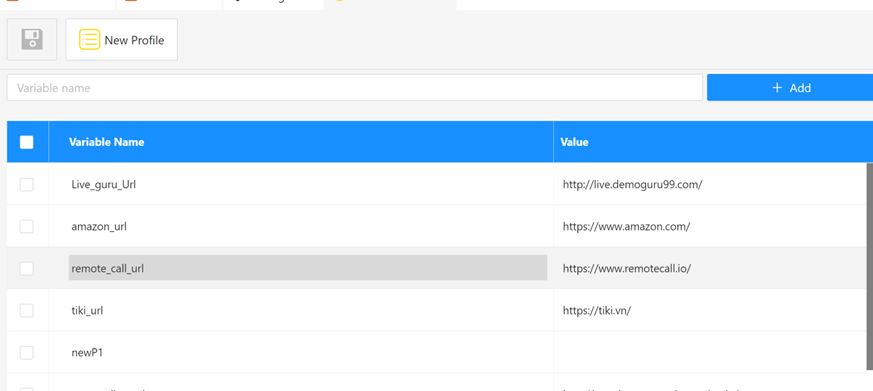This screenshot has width=873, height=391.
Task: Check the remote_call_url row checkbox
Action: 27,268
